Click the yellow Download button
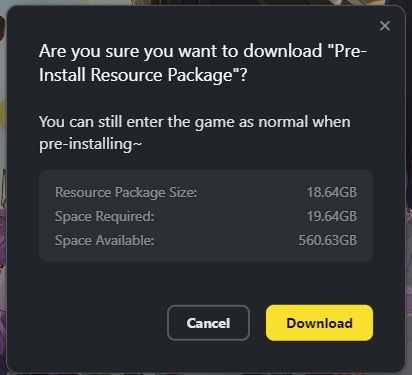The height and width of the screenshot is (375, 412). click(x=319, y=323)
